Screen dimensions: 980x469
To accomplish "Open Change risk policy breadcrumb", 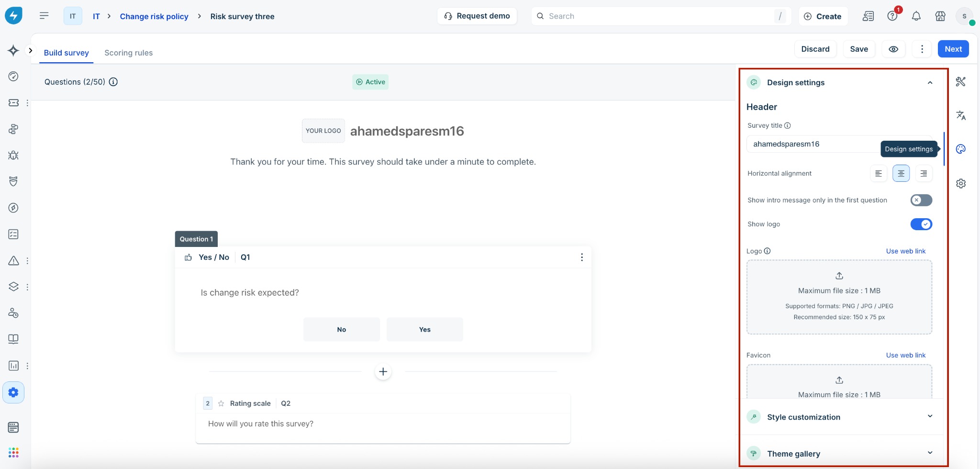I will tap(154, 16).
